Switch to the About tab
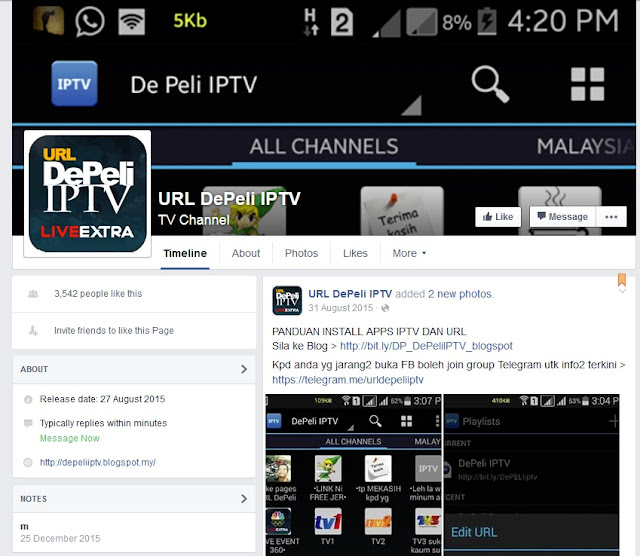The width and height of the screenshot is (640, 556). click(x=246, y=254)
